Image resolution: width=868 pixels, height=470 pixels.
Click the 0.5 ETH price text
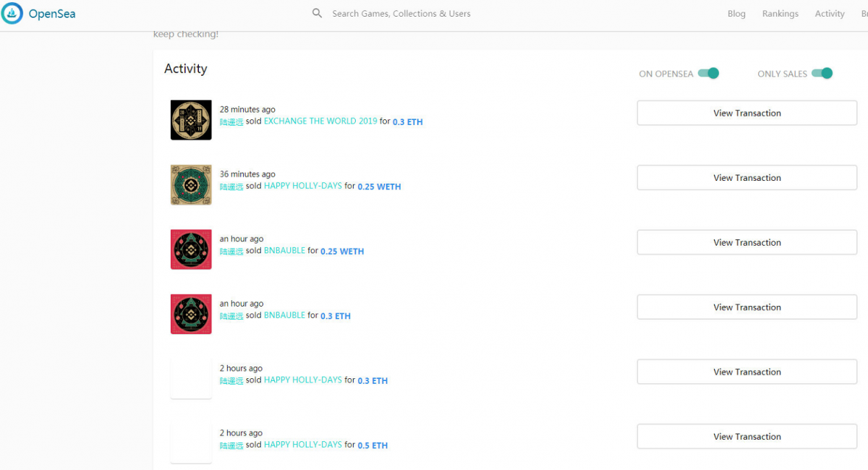(373, 445)
